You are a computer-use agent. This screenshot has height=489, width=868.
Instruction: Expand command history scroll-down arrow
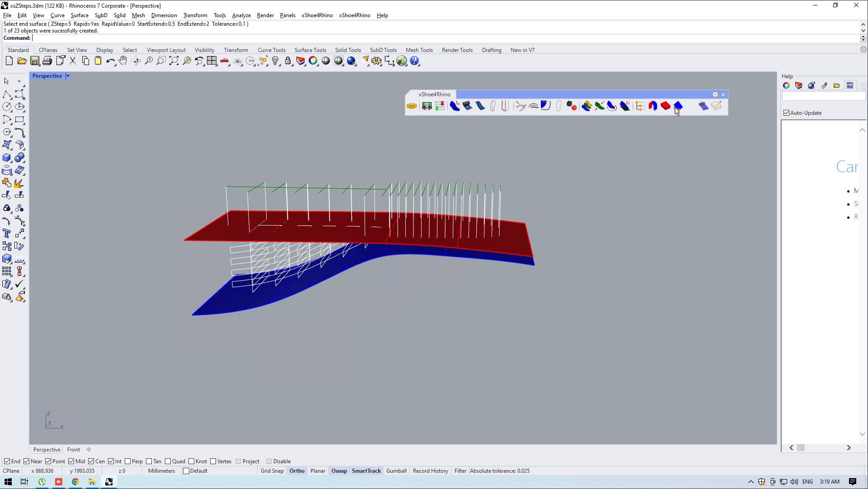[863, 31]
